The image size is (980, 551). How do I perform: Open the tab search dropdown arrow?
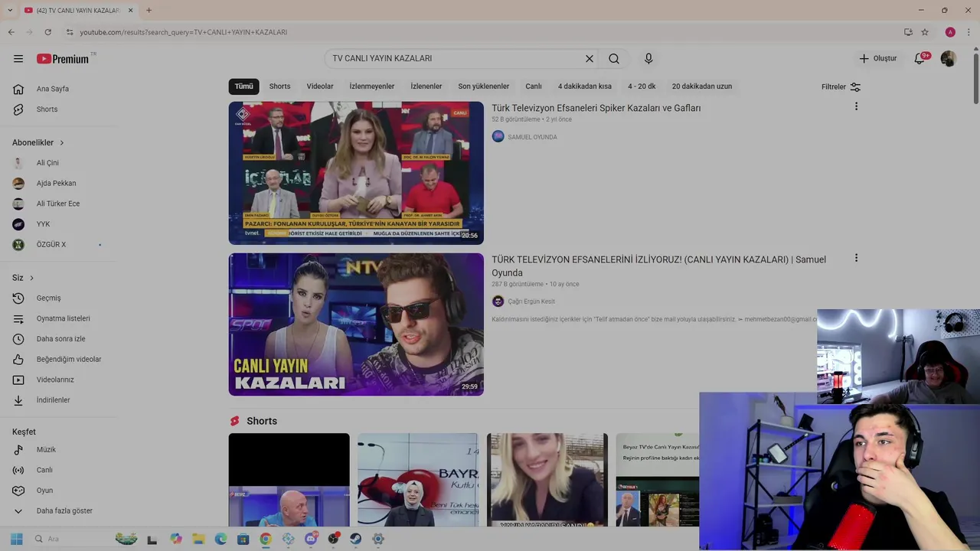point(9,10)
